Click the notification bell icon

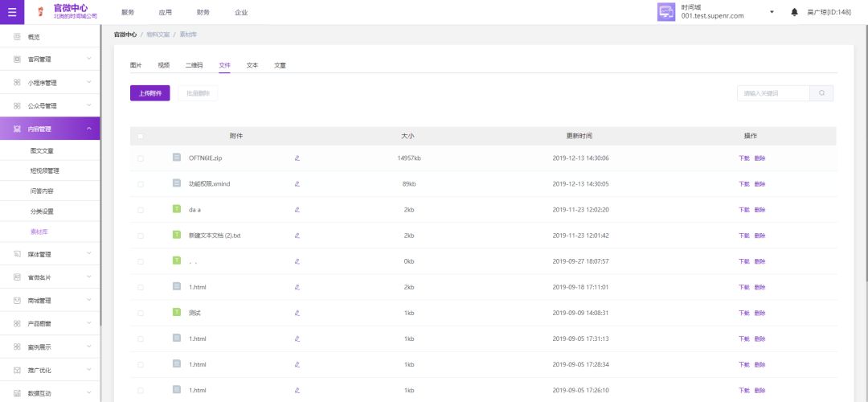point(794,12)
